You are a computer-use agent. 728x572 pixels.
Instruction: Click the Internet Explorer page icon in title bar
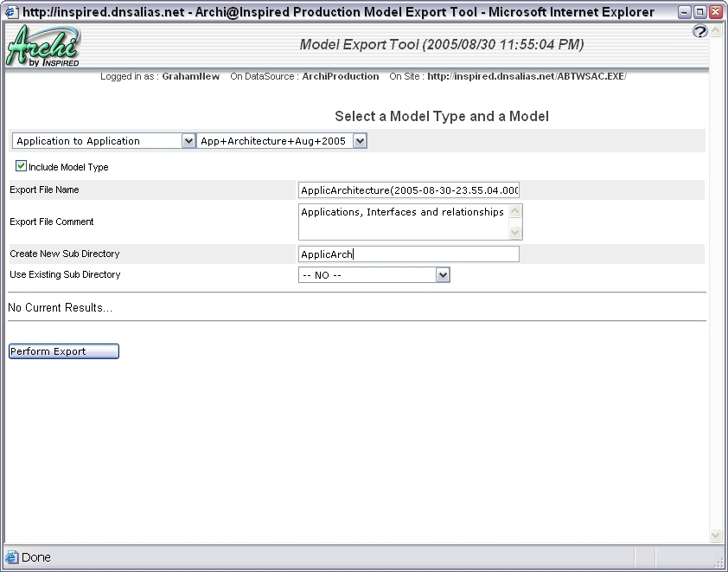pos(11,11)
